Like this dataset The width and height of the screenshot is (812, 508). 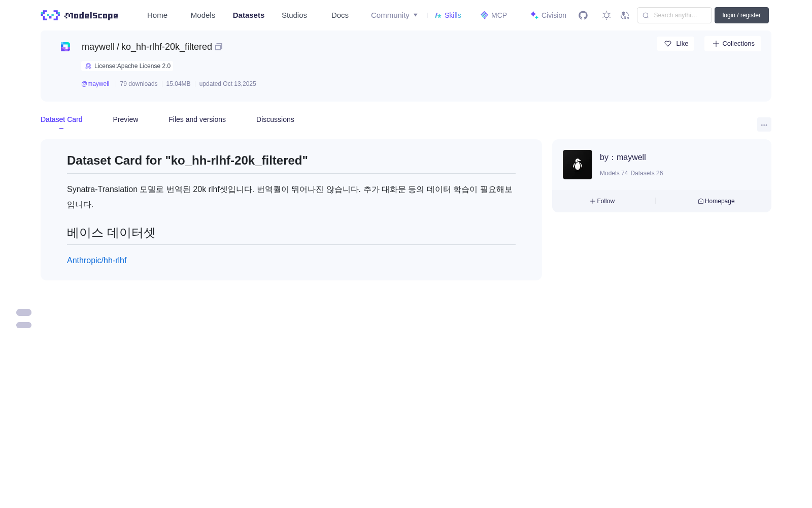point(675,44)
